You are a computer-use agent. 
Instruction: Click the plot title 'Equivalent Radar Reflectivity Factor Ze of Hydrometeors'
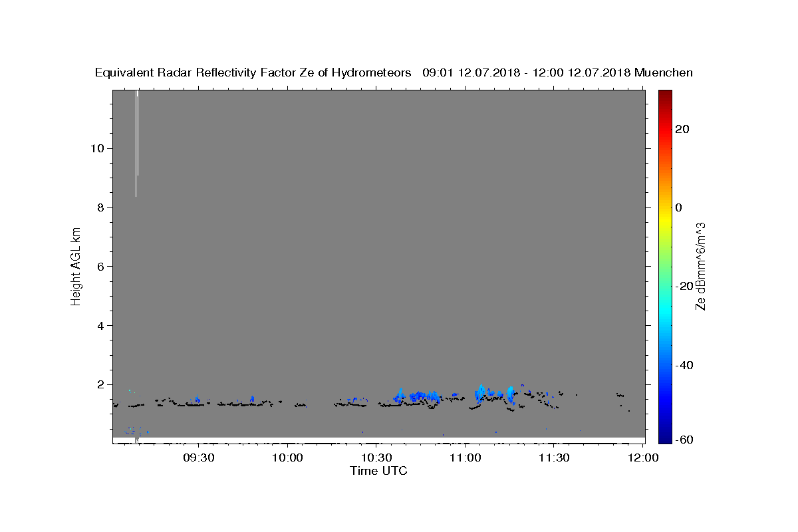pos(253,73)
